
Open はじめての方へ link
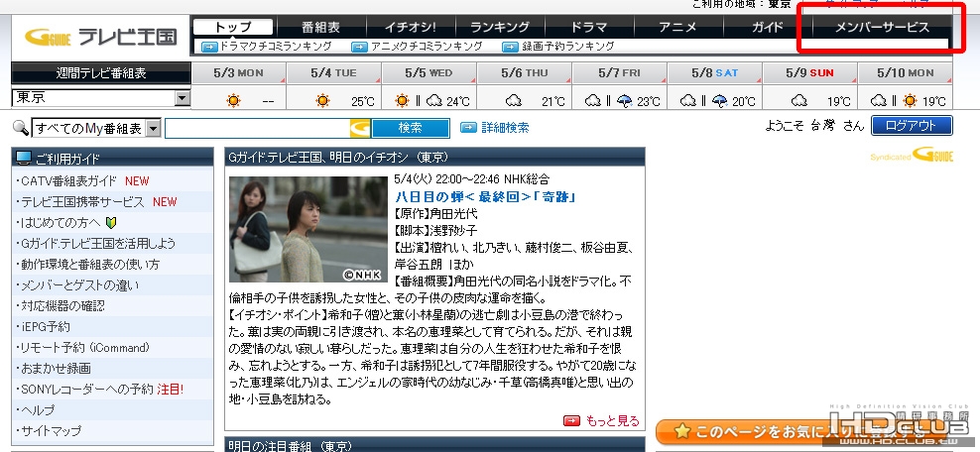60,223
